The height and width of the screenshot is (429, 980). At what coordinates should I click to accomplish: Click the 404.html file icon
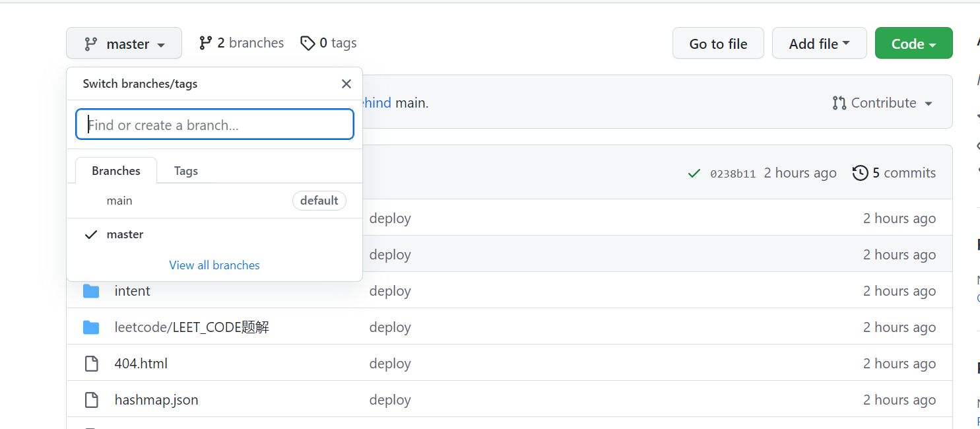pos(91,364)
